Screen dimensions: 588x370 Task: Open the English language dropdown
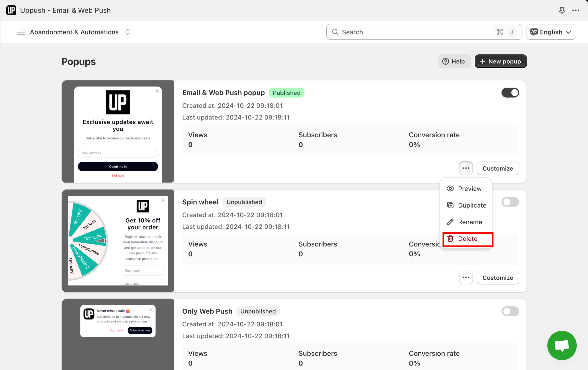point(551,32)
